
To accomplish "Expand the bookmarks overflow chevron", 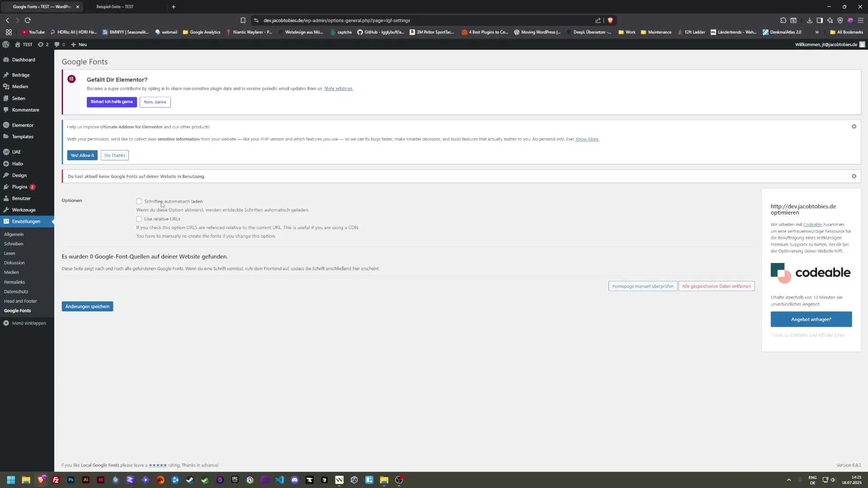I will (x=817, y=32).
